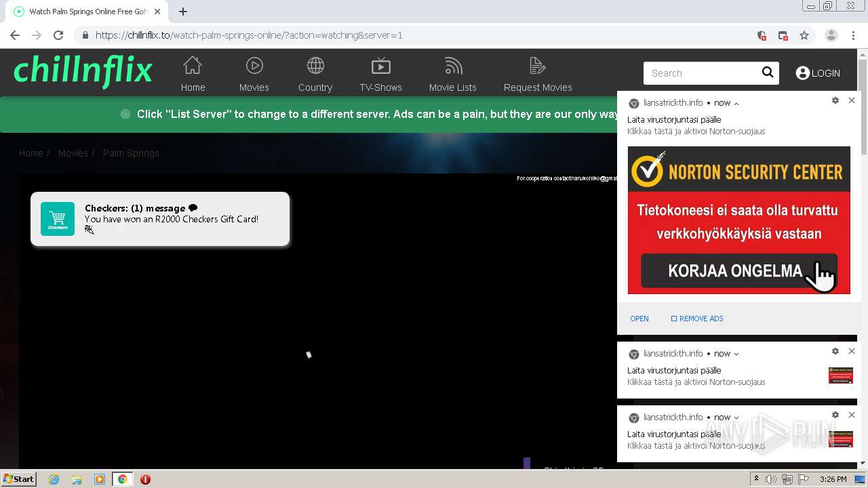868x488 pixels.
Task: Click the Norton Security Center ad image
Action: click(x=738, y=220)
